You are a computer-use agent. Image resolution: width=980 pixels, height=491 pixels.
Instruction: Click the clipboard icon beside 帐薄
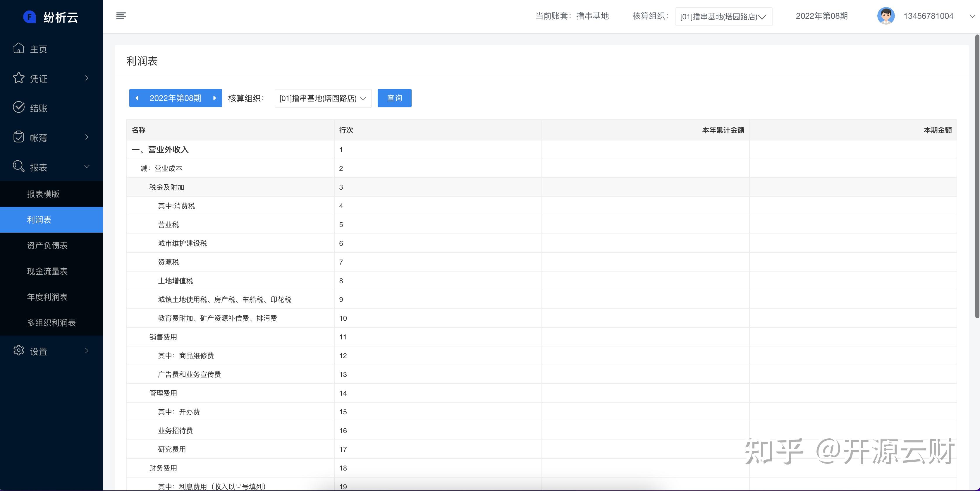(19, 137)
